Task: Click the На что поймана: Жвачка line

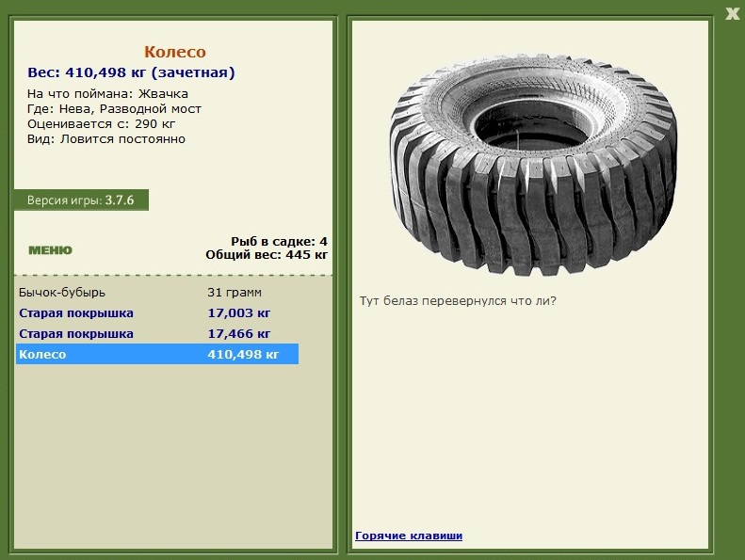Action: [108, 93]
